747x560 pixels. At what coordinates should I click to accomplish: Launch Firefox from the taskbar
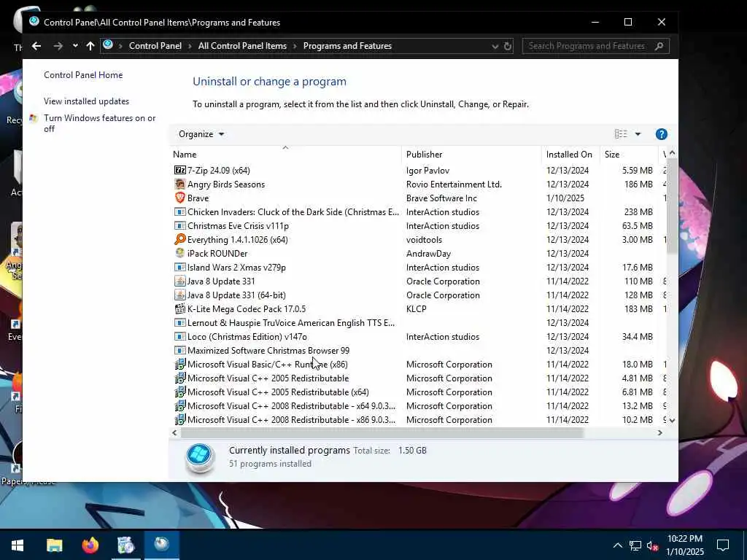click(x=90, y=545)
